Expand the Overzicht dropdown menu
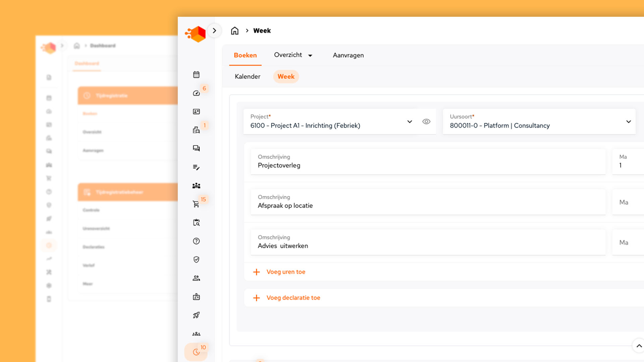Viewport: 644px width, 362px height. (x=293, y=55)
